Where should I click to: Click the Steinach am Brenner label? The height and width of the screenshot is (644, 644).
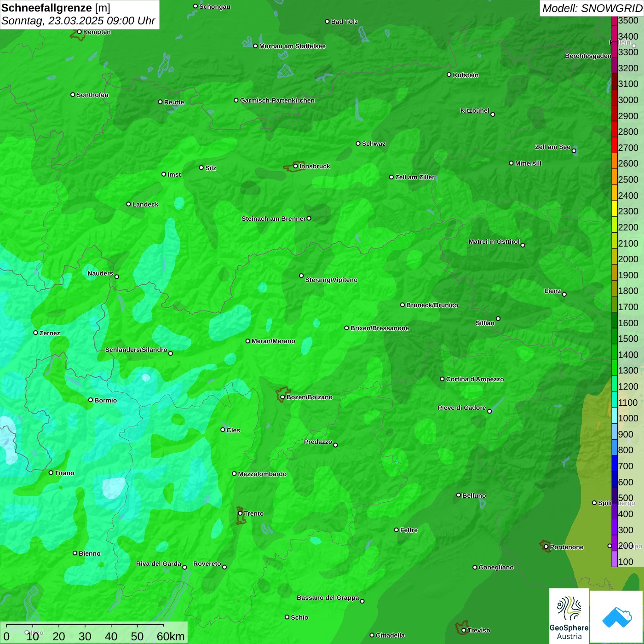click(x=273, y=218)
